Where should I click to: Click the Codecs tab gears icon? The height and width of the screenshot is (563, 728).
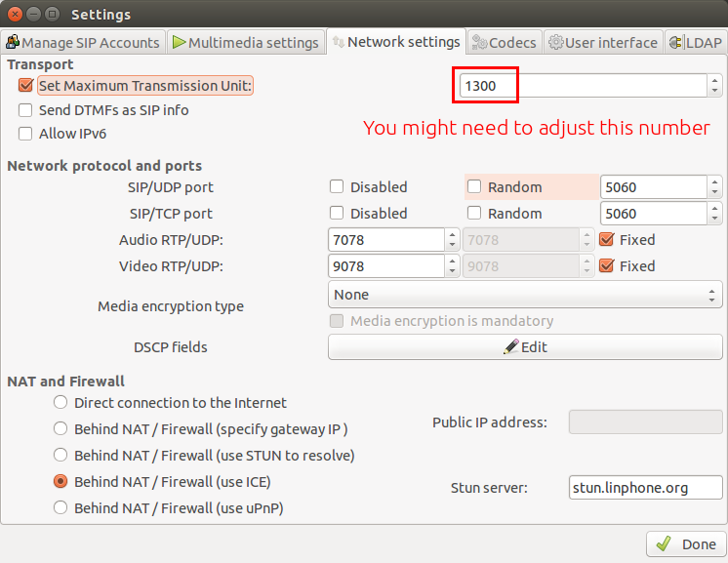[x=479, y=43]
